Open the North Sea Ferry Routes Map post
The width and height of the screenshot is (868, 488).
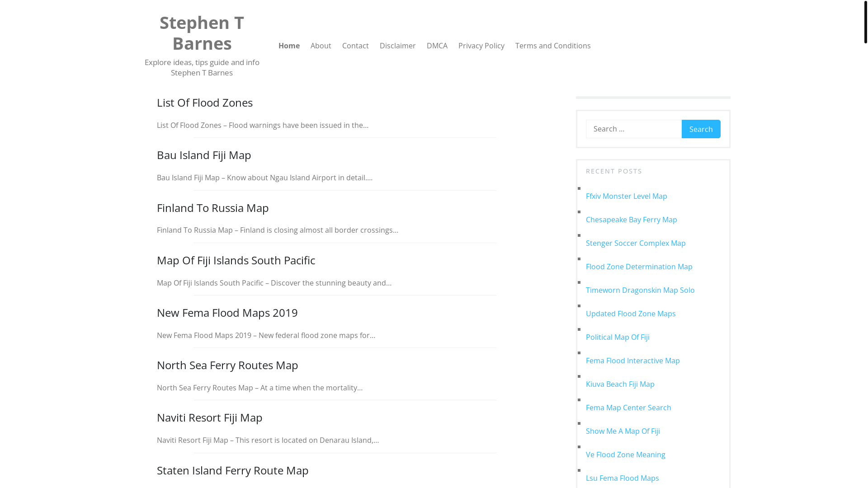[x=227, y=365]
